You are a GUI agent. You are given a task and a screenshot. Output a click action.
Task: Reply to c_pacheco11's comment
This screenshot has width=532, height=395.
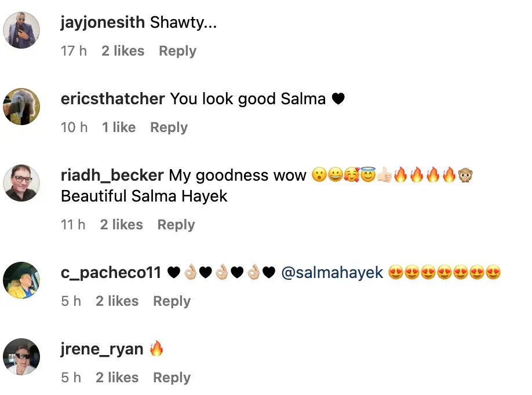(172, 301)
